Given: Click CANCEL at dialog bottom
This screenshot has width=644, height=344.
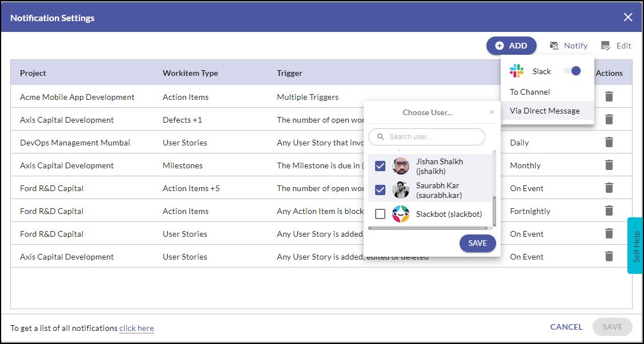Looking at the screenshot, I should pos(566,327).
